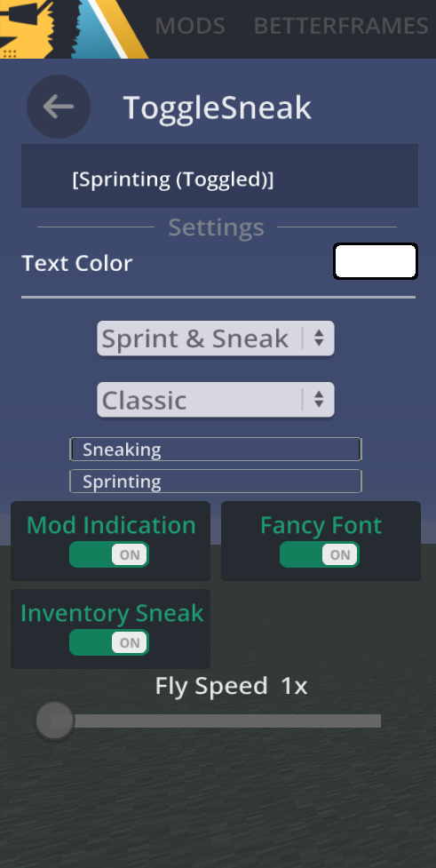The height and width of the screenshot is (868, 436).
Task: Click the ToggleSneak title
Action: tap(217, 108)
